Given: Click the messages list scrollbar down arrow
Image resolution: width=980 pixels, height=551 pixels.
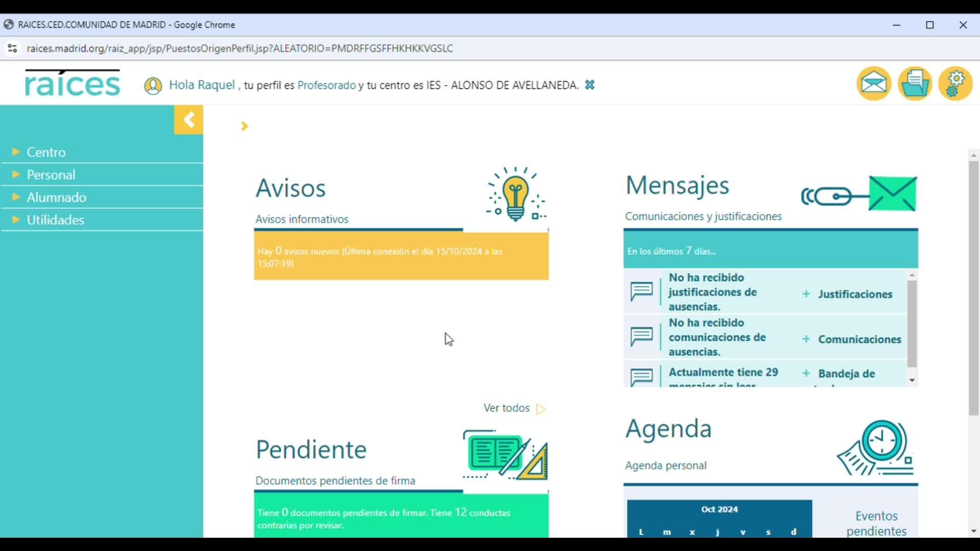Looking at the screenshot, I should coord(912,381).
